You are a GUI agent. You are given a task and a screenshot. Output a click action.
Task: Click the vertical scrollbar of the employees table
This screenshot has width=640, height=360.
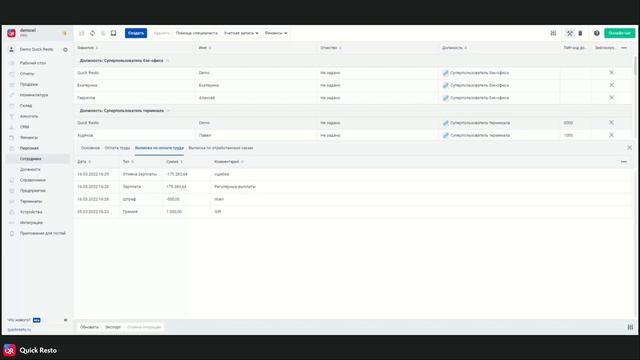pos(635,65)
